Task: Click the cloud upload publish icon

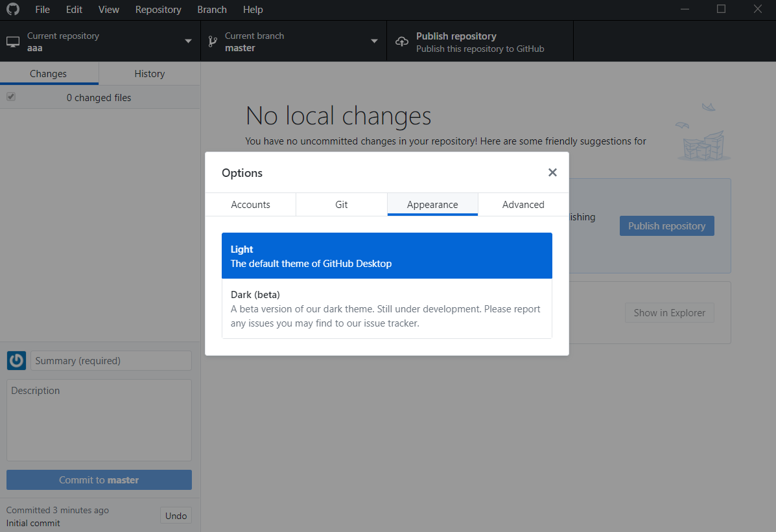Action: tap(402, 42)
